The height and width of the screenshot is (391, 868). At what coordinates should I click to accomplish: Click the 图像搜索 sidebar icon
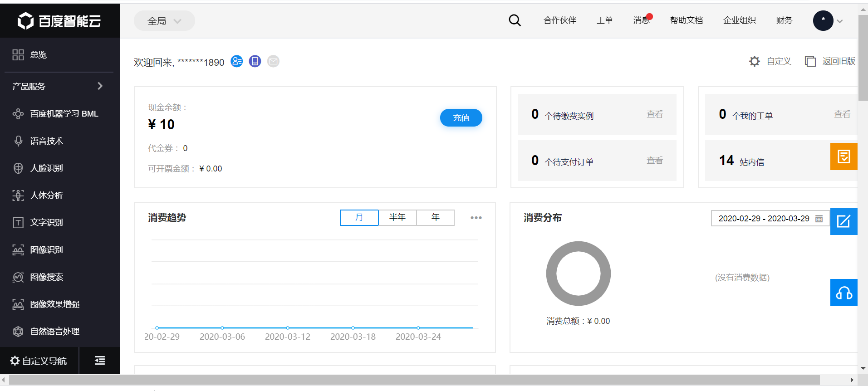click(18, 277)
